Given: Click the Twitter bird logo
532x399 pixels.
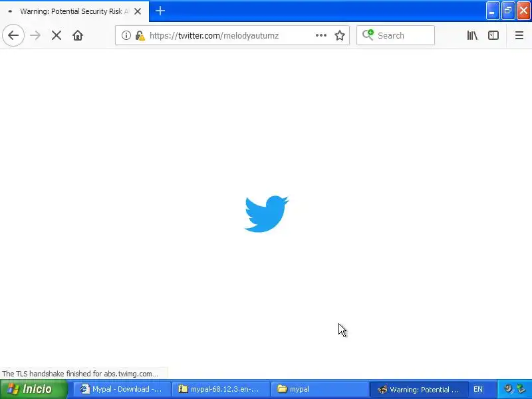Looking at the screenshot, I should [x=267, y=213].
